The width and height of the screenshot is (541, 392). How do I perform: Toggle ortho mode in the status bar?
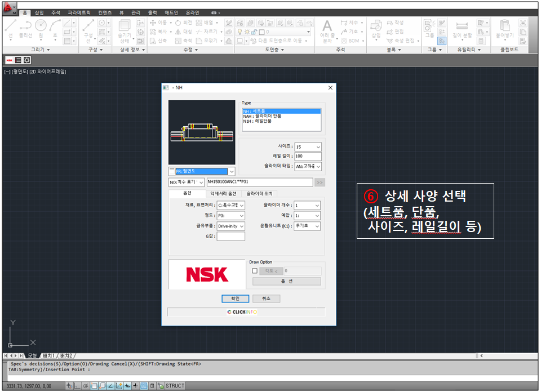click(78, 386)
